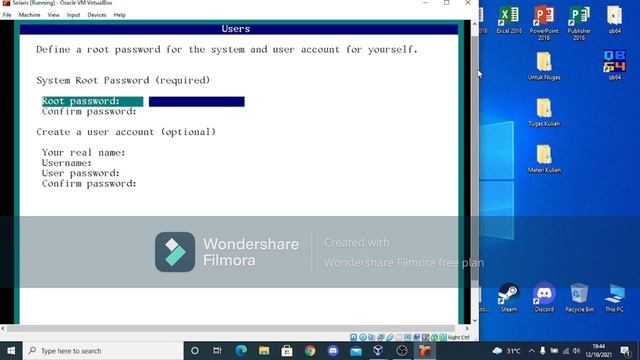Open the 31°C weather widget
This screenshot has width=640, height=360.
(x=507, y=351)
